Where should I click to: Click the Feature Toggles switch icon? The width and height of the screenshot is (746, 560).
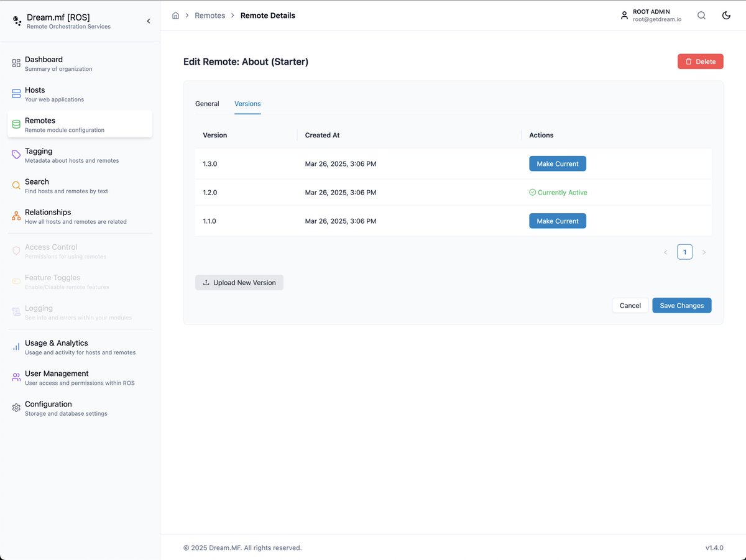coord(16,282)
